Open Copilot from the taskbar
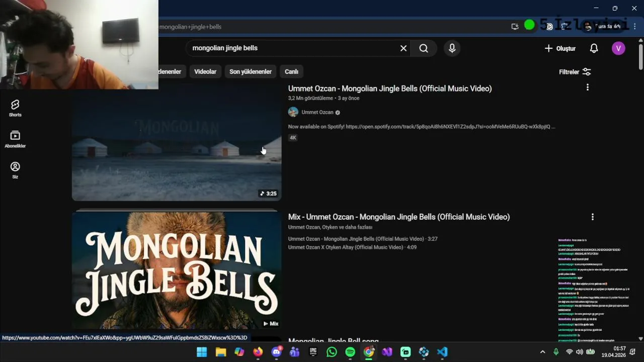The height and width of the screenshot is (362, 644). coord(239,352)
